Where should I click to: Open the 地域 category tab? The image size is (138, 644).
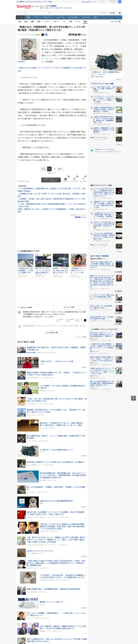[85, 22]
